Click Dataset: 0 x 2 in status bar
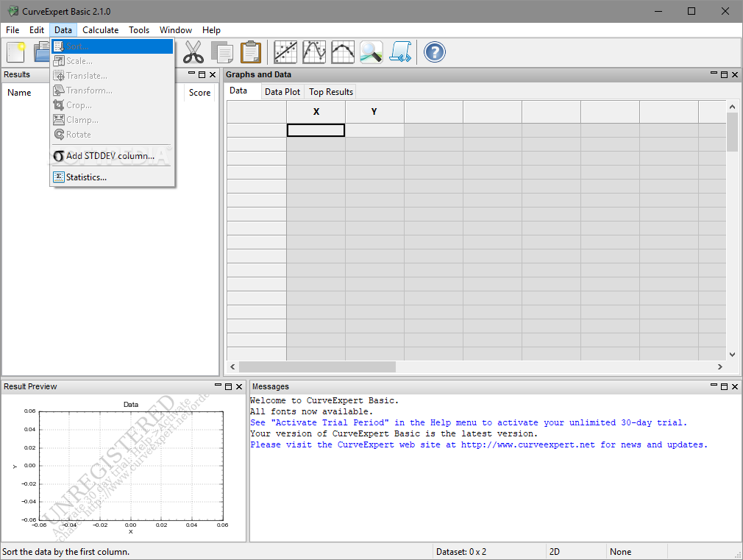The height and width of the screenshot is (560, 743). coord(461,552)
